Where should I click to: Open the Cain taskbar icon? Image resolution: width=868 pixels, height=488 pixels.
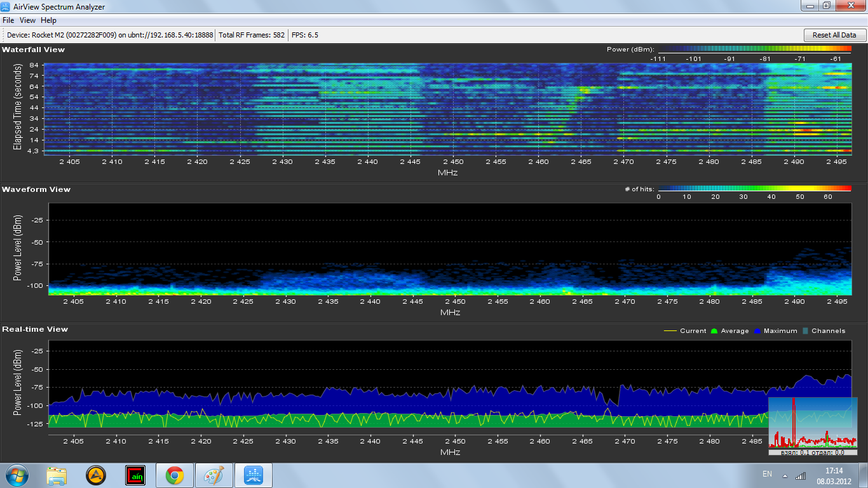[135, 475]
